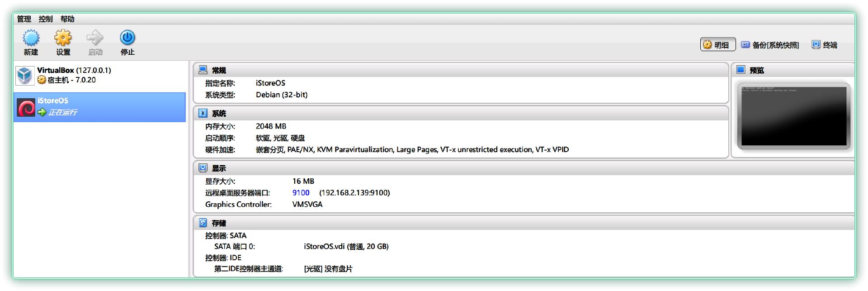This screenshot has height=291, width=868.
Task: Click the 预览 header label
Action: tap(757, 70)
